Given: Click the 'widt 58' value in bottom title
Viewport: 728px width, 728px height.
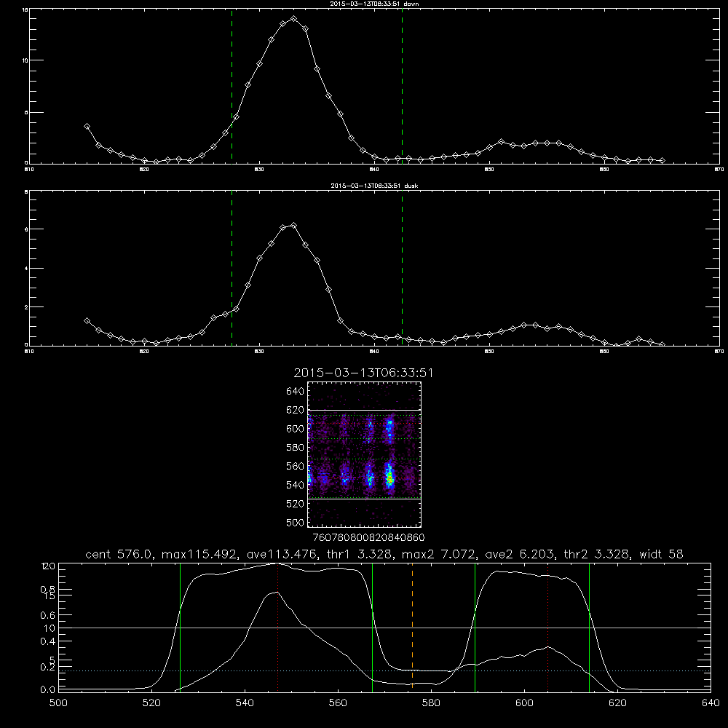Looking at the screenshot, I should coord(661,554).
